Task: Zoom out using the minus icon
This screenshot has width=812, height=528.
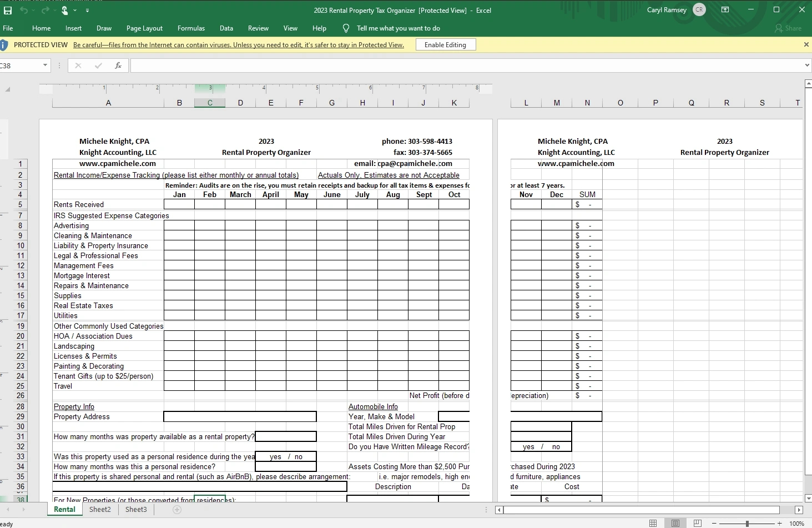Action: pos(713,523)
